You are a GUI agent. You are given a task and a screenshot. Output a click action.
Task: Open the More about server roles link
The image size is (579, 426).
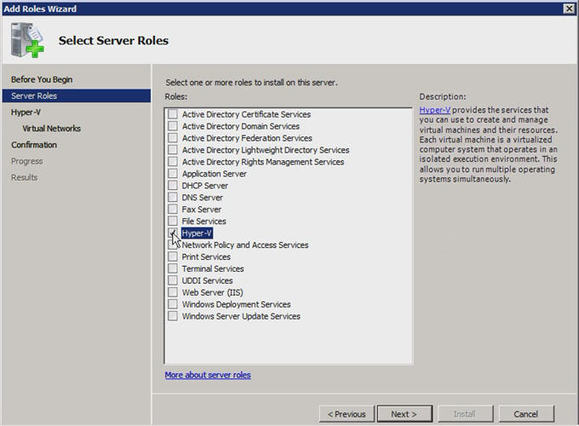point(208,375)
